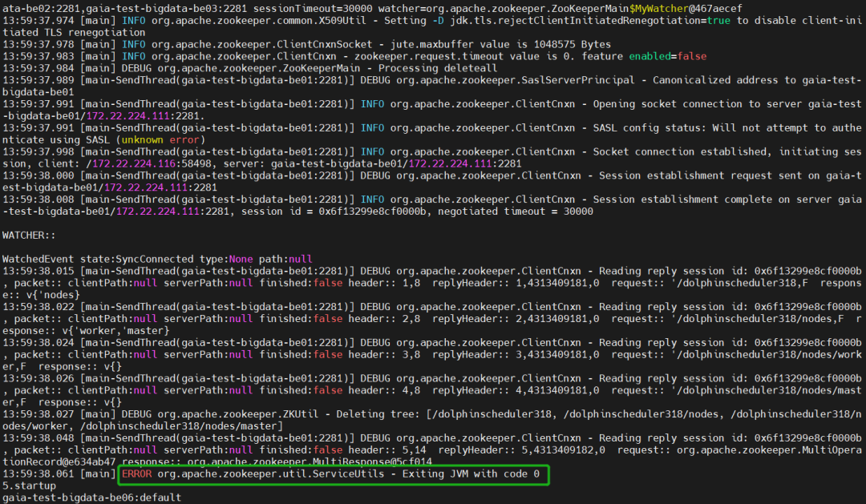Click session id 0x6f13299e8cf0000b after 'session id ='
The height and width of the screenshot is (504, 866).
[x=372, y=212]
